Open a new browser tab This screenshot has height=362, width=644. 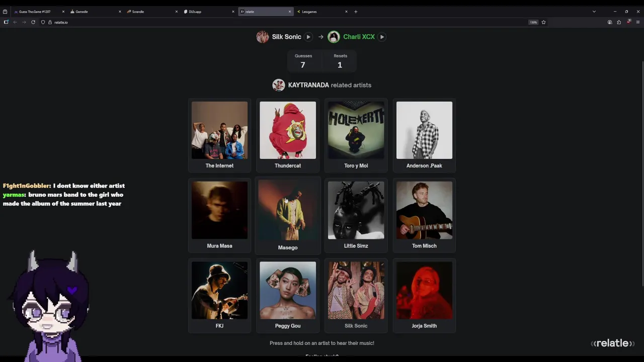356,12
